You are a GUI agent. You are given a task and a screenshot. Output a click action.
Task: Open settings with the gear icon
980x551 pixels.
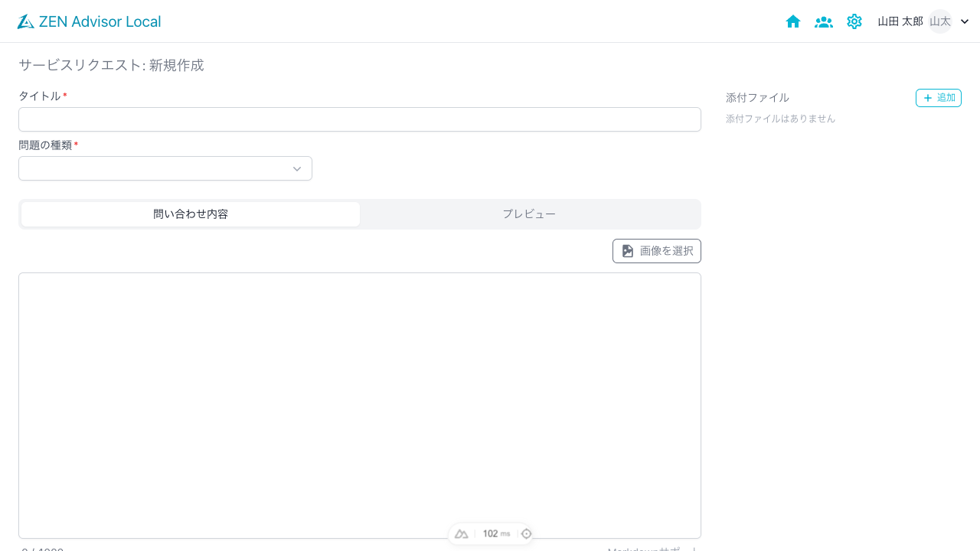coord(854,21)
